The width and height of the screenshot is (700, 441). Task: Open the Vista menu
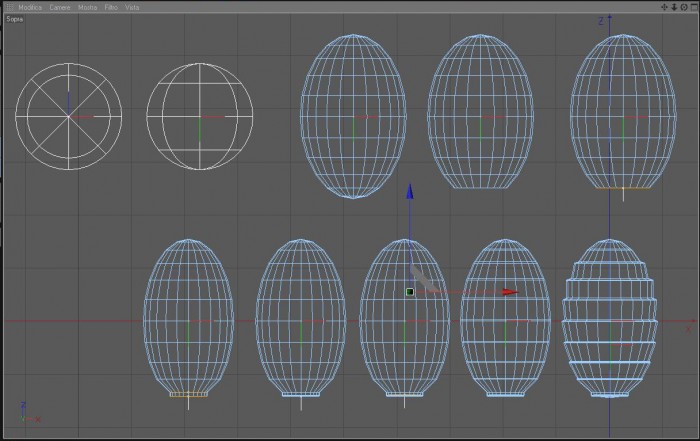pos(132,7)
